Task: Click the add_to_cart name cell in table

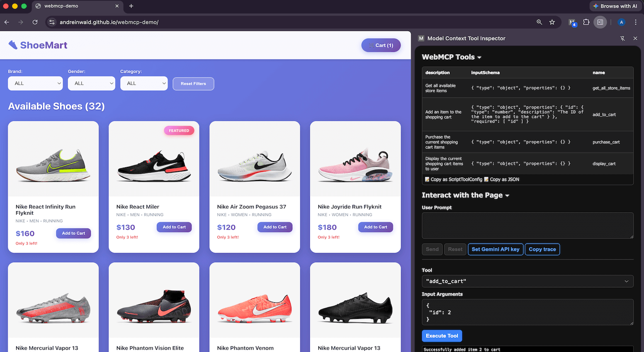Action: [604, 115]
